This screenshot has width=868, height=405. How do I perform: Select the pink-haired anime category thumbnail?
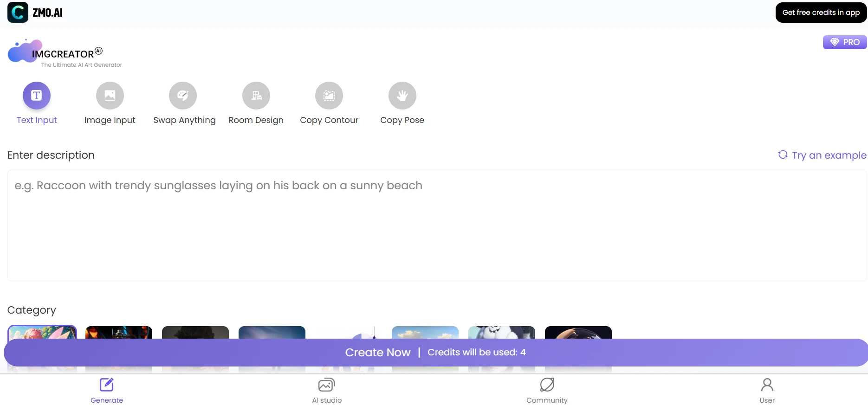pyautogui.click(x=42, y=332)
